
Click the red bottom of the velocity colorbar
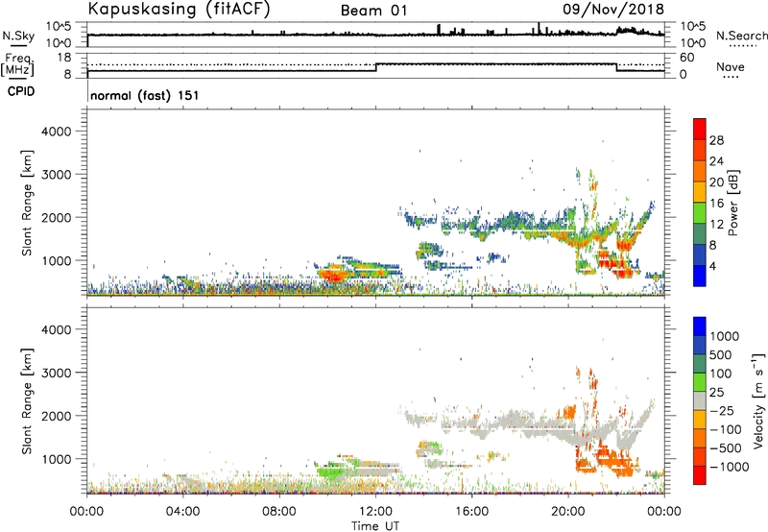point(700,475)
